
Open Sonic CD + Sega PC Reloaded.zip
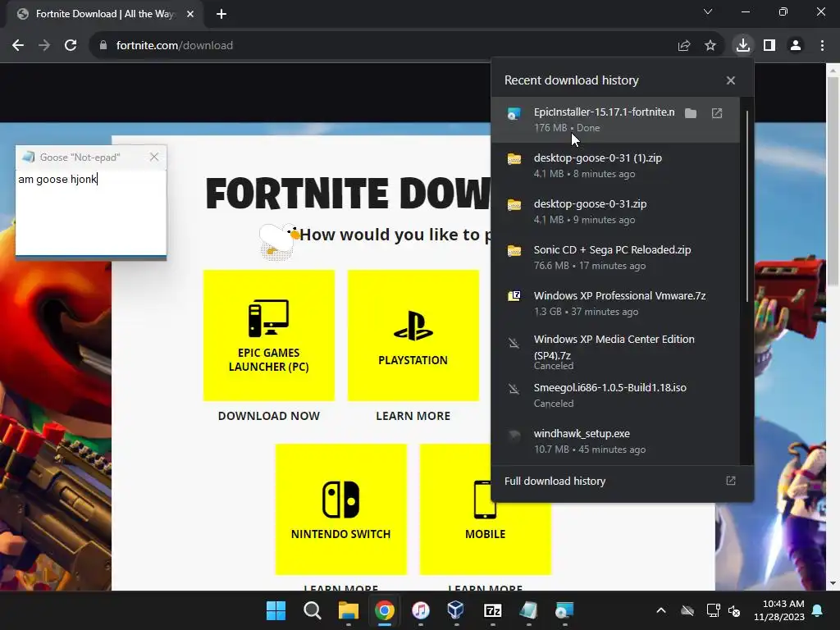tap(615, 258)
